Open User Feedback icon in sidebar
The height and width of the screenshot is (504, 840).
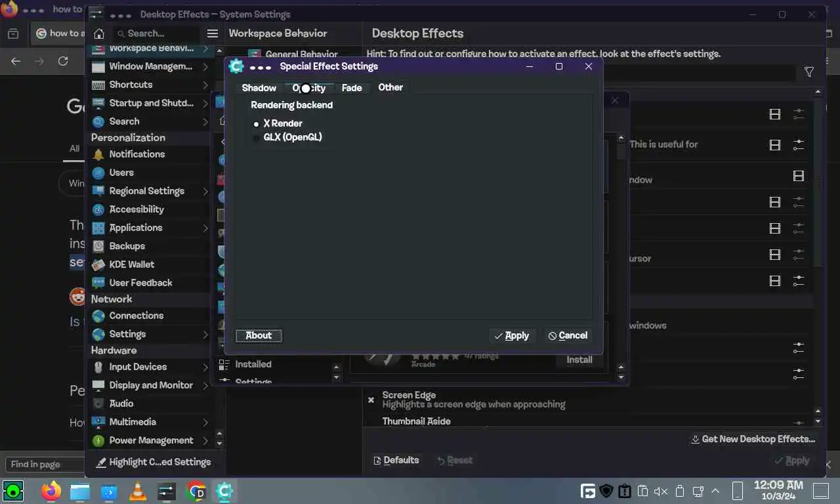(x=98, y=283)
